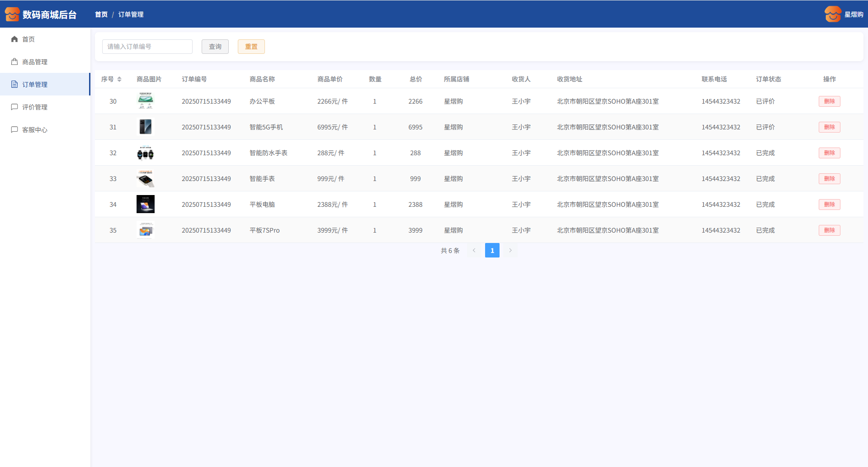
Task: Click the home icon in sidebar
Action: click(x=14, y=39)
